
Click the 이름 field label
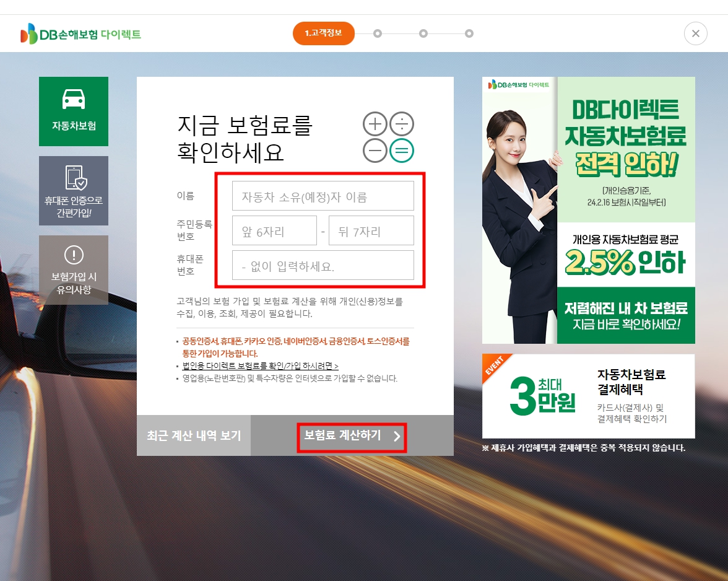185,196
